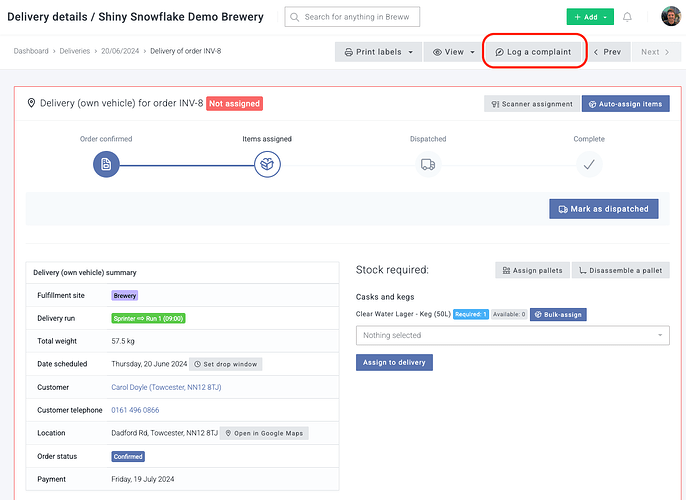Click Bulk-assign for Clear Water Lager

pyautogui.click(x=558, y=315)
